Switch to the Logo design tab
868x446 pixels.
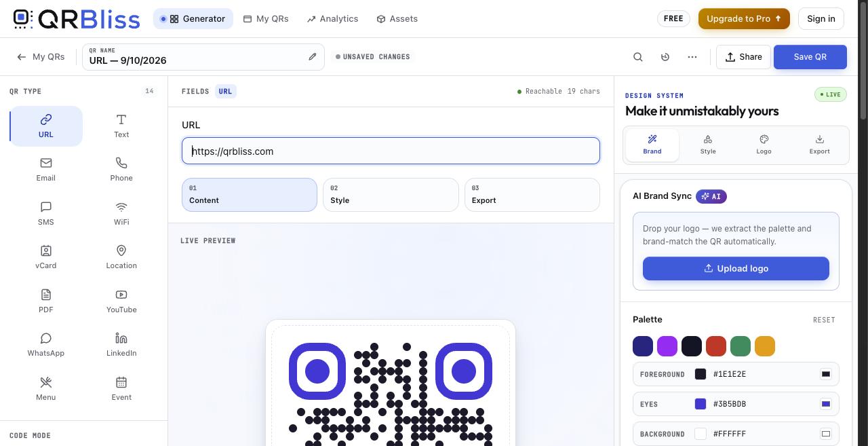(x=764, y=145)
